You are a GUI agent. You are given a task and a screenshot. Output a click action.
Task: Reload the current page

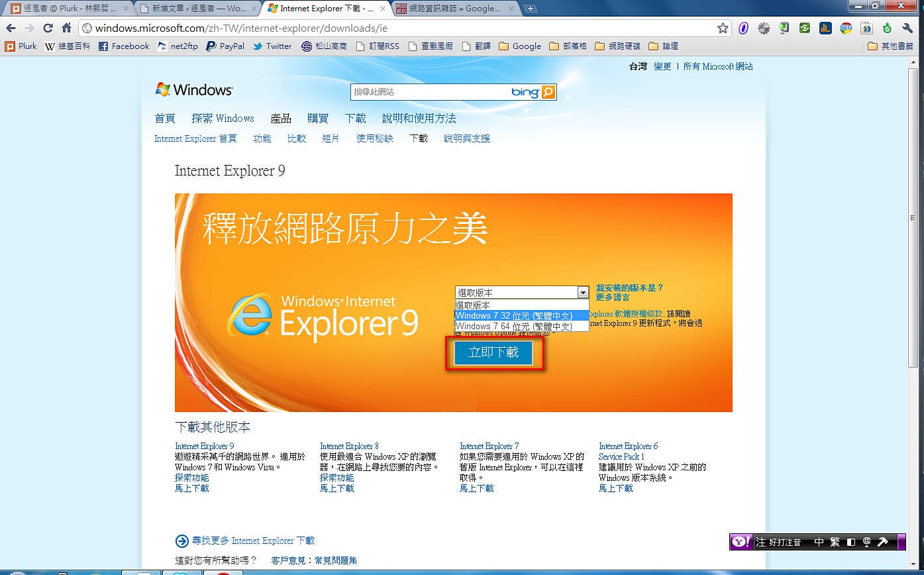pyautogui.click(x=48, y=28)
